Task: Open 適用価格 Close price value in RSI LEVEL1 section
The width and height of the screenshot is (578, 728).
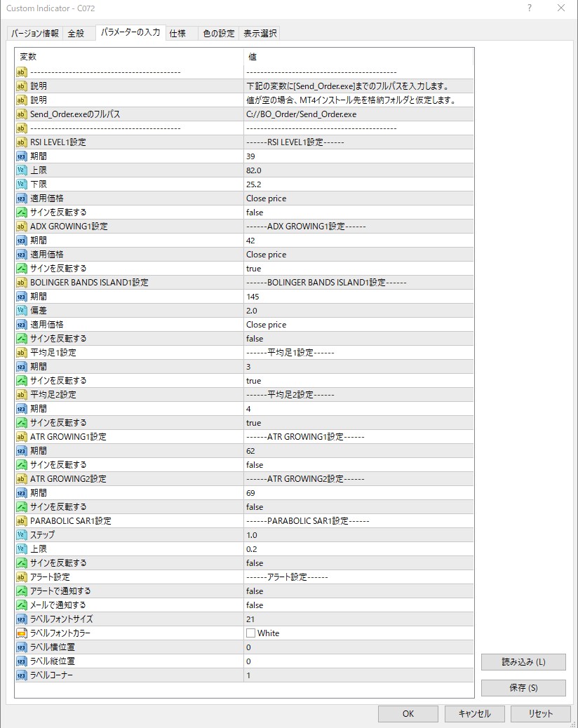Action: [x=358, y=198]
